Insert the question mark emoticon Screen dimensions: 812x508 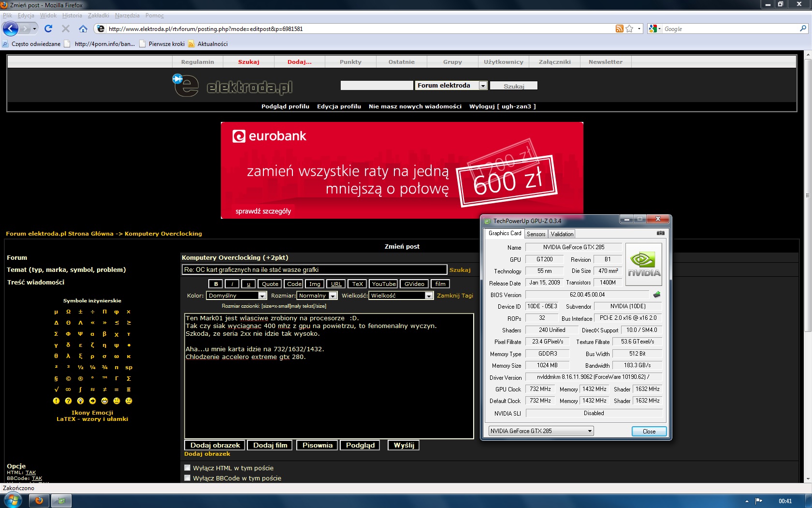68,401
